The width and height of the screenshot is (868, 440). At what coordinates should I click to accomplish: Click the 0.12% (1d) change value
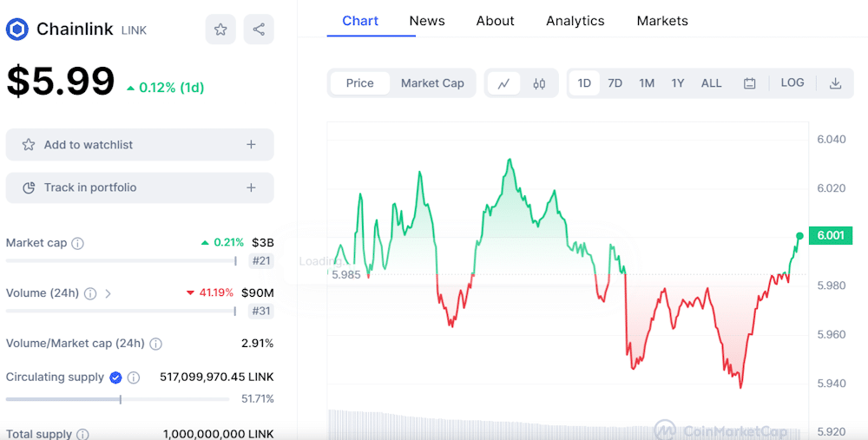(x=172, y=88)
